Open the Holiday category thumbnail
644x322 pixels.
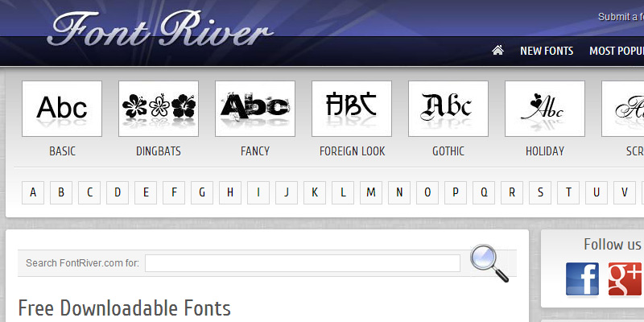[545, 109]
